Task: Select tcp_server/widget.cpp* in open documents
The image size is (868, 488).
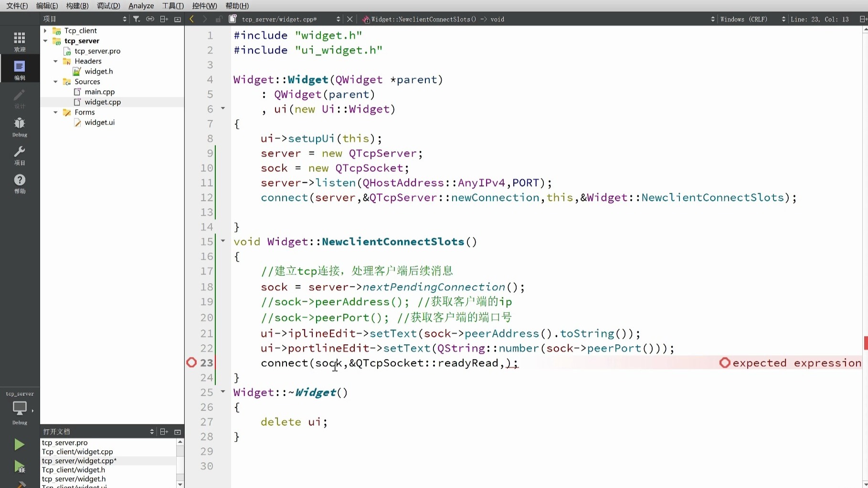Action: (x=79, y=461)
